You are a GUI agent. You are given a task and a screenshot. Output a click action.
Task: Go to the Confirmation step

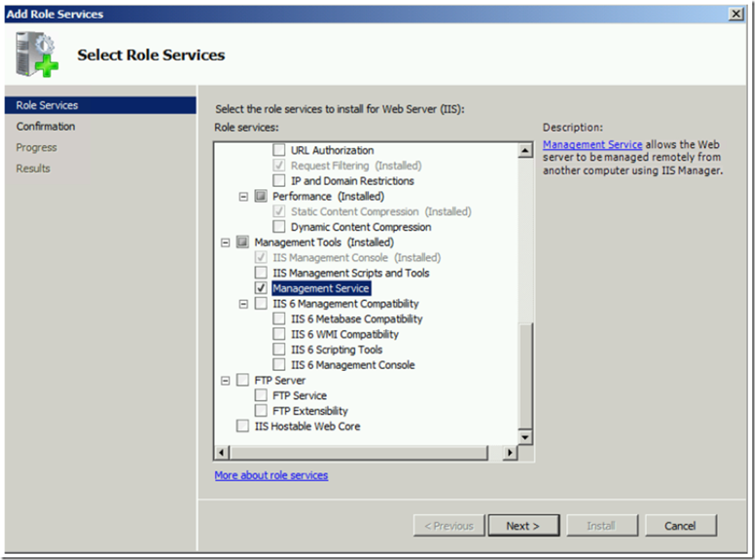click(x=46, y=126)
